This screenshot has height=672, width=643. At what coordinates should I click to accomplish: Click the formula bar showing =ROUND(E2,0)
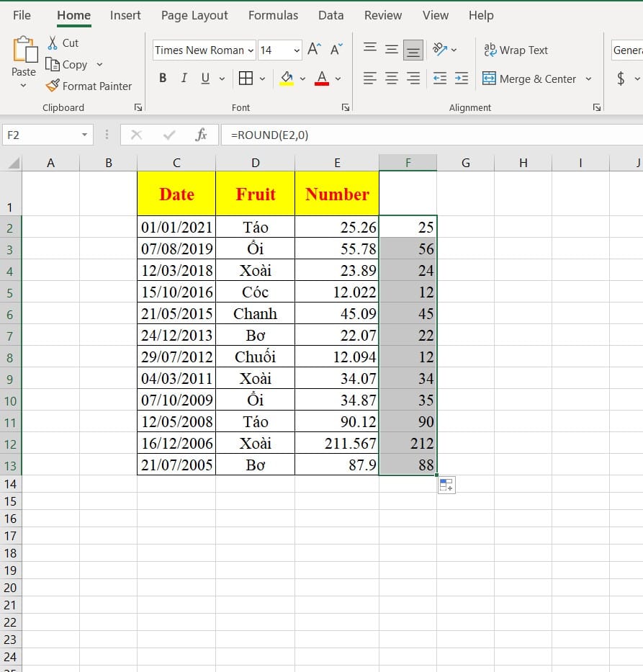(x=432, y=135)
